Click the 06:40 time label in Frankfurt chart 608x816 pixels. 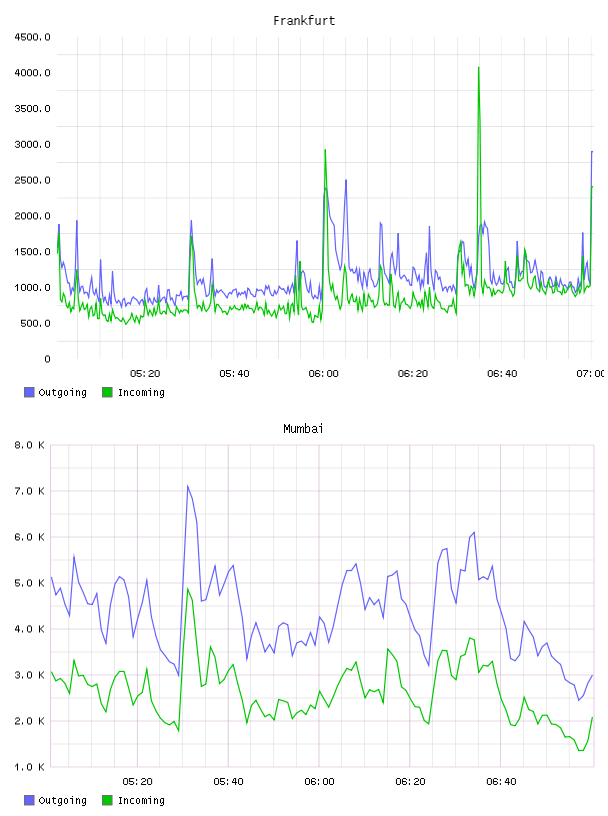(502, 374)
